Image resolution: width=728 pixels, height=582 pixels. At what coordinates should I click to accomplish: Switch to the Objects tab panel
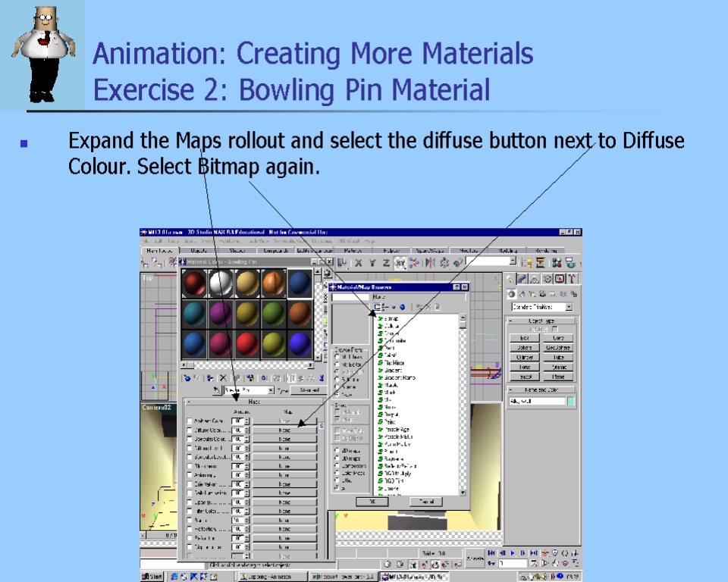click(x=199, y=251)
